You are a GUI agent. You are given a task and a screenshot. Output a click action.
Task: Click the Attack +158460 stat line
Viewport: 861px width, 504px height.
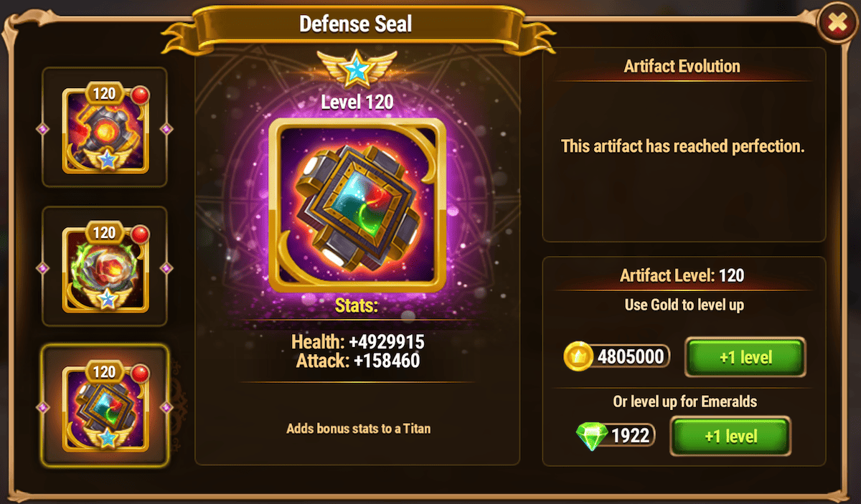357,361
